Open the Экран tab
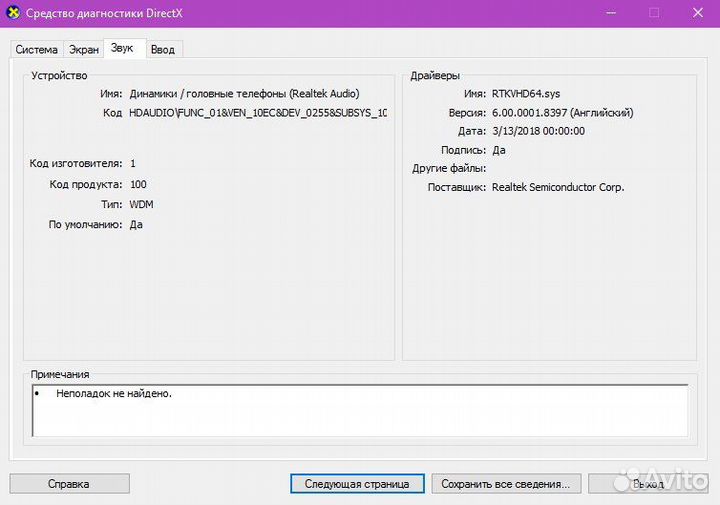Viewport: 720px width, 505px height. click(83, 49)
